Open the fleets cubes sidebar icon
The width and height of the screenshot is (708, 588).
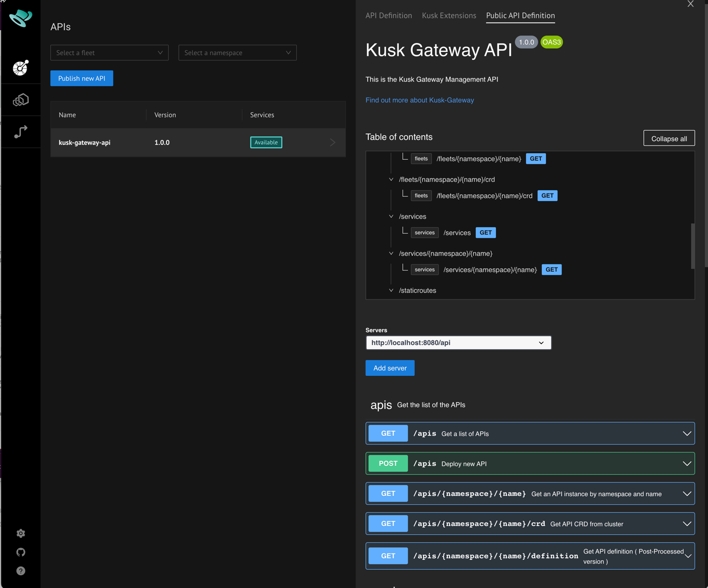21,100
